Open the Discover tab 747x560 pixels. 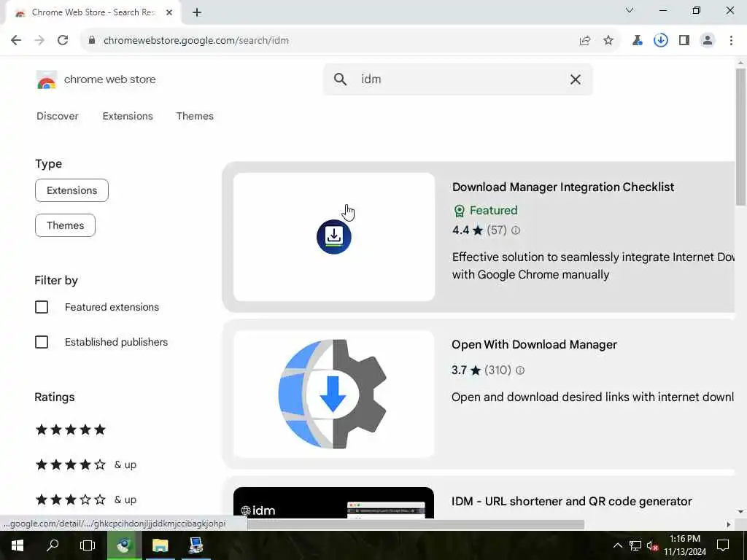[x=58, y=116]
